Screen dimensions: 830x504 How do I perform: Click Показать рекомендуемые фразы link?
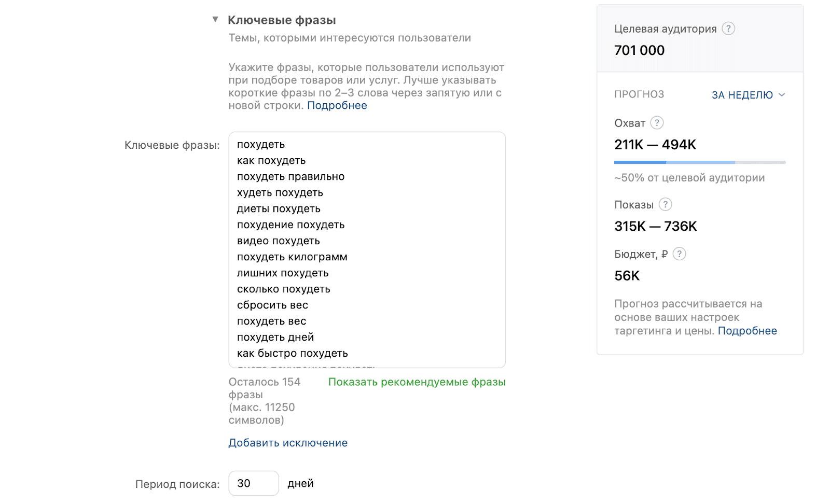point(417,382)
